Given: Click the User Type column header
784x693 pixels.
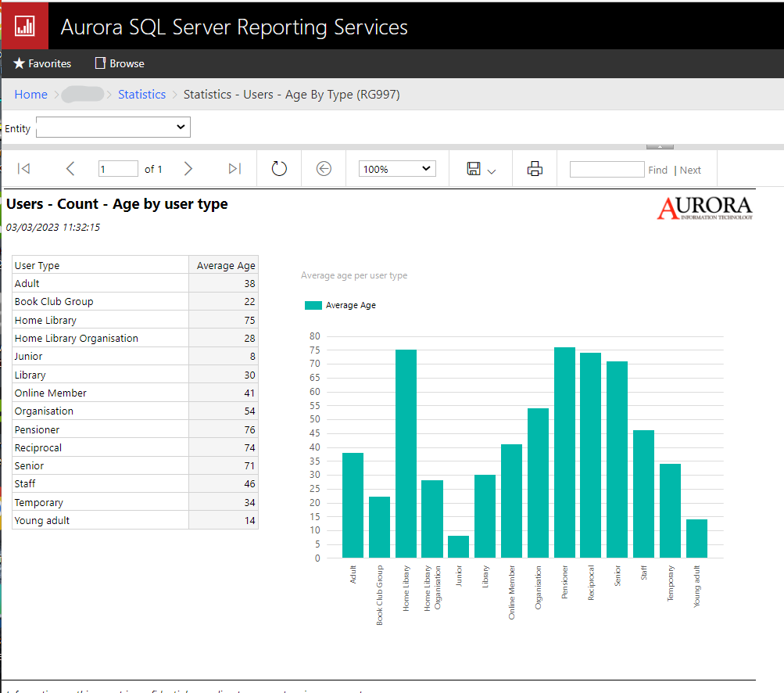Looking at the screenshot, I should [x=100, y=265].
